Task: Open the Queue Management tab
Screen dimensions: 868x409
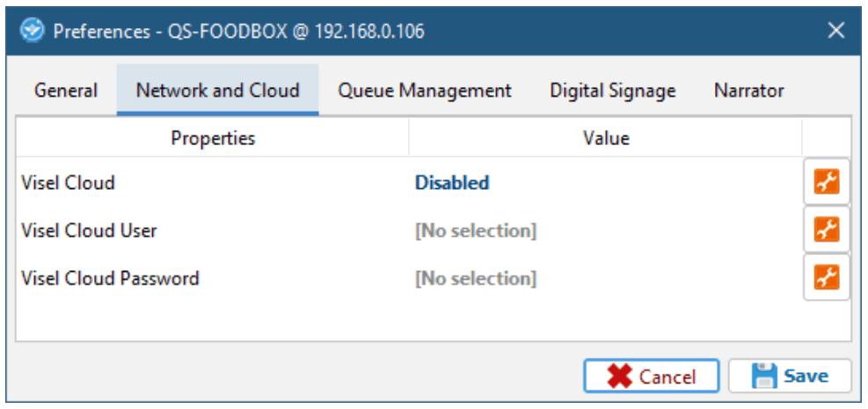Action: point(425,91)
